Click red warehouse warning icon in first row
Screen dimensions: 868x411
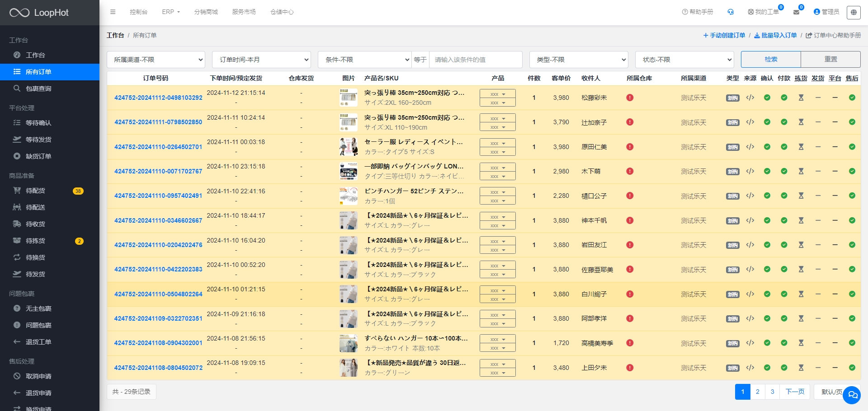[630, 98]
